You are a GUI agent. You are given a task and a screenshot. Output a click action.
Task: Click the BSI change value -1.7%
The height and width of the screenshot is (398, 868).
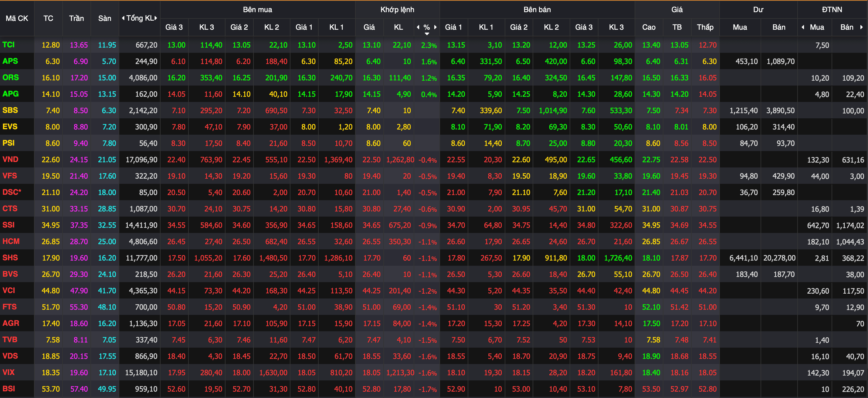pos(428,389)
